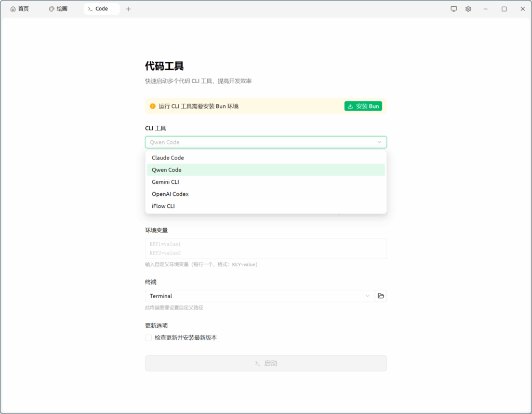Click the monitor display icon in title bar
This screenshot has height=414, width=532.
[454, 9]
